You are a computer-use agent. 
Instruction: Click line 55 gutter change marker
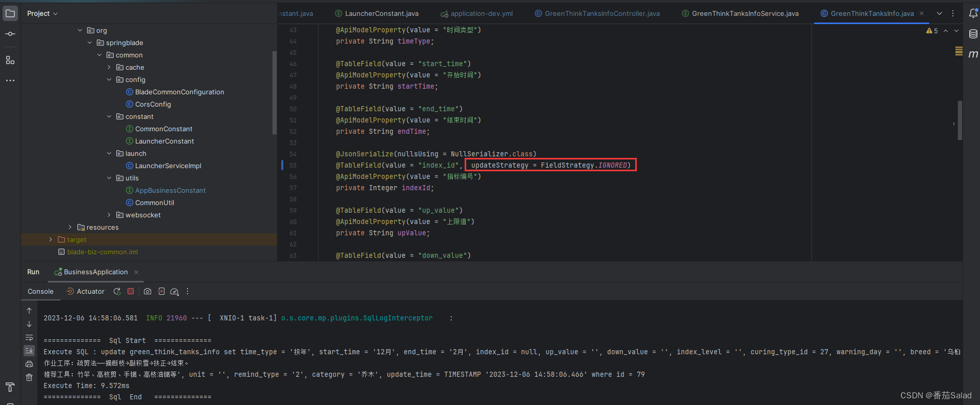(x=282, y=165)
